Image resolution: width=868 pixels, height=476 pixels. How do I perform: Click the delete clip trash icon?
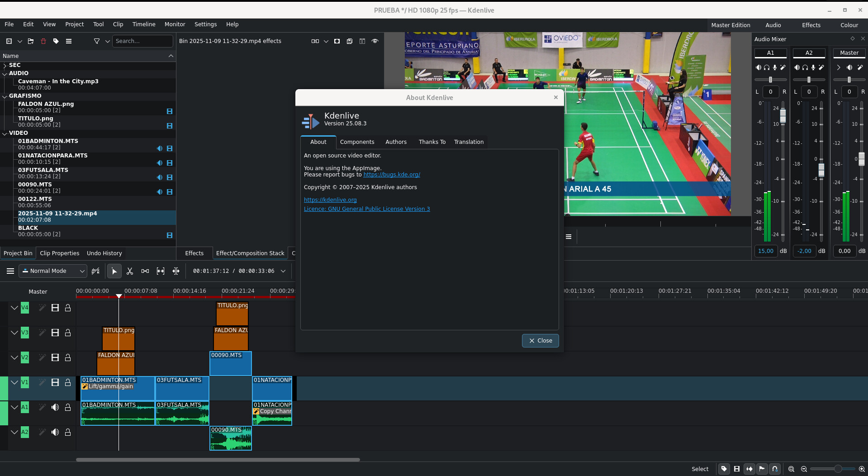click(x=43, y=41)
